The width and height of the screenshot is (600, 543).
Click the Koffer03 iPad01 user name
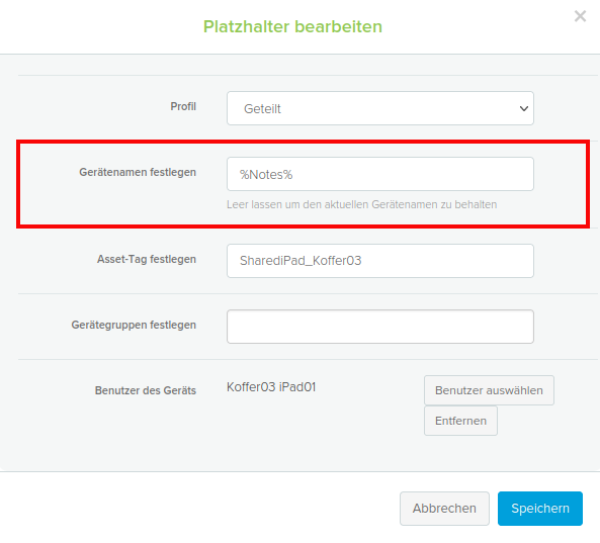click(x=271, y=387)
